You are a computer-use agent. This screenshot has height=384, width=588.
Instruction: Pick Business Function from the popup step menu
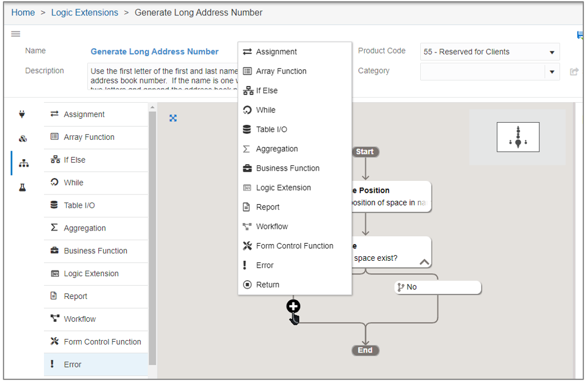point(286,168)
